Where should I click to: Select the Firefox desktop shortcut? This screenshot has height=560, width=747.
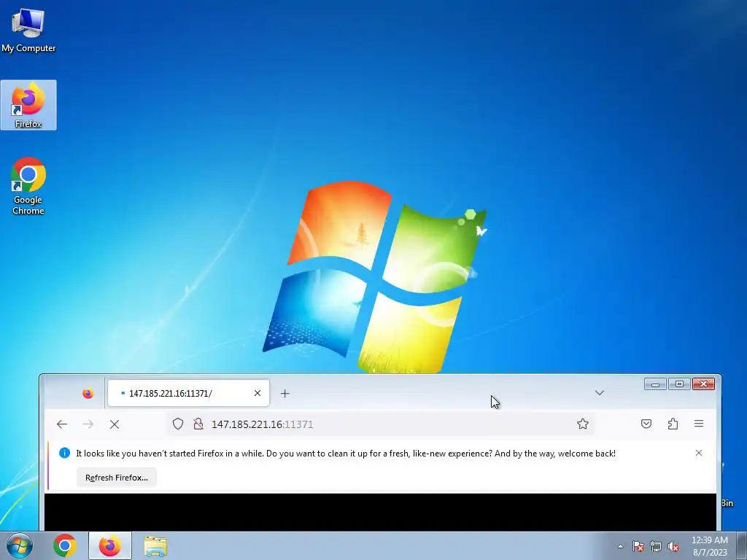click(x=28, y=105)
